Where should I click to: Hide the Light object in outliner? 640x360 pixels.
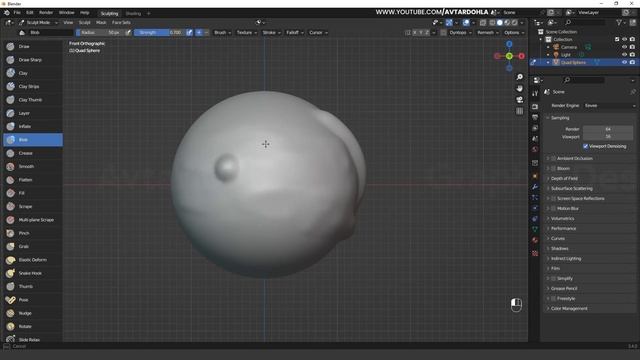click(x=624, y=55)
